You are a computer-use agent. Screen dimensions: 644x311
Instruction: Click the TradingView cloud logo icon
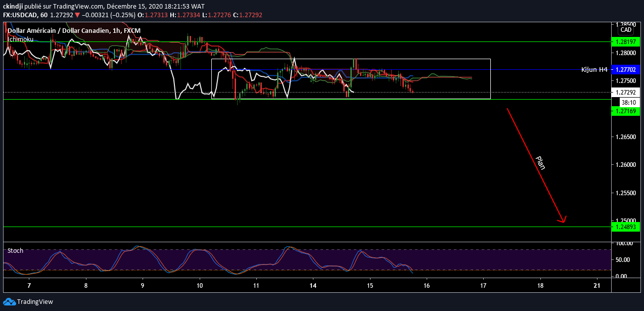click(9, 302)
